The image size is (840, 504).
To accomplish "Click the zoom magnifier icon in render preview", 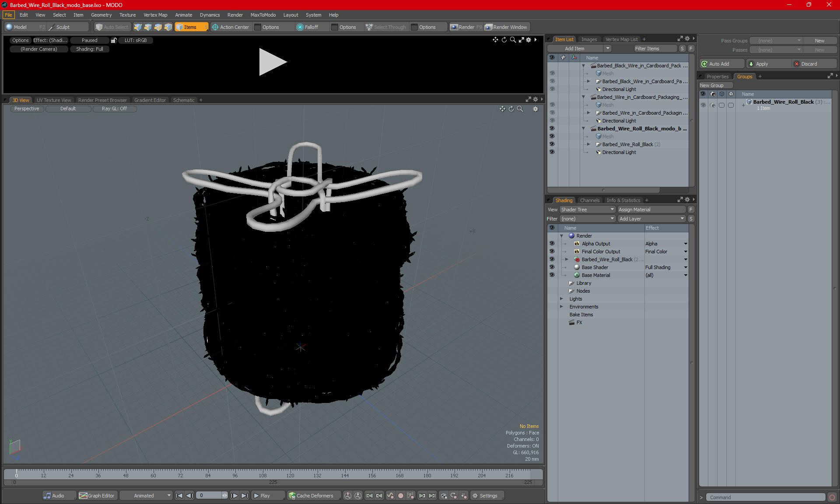I will point(513,40).
